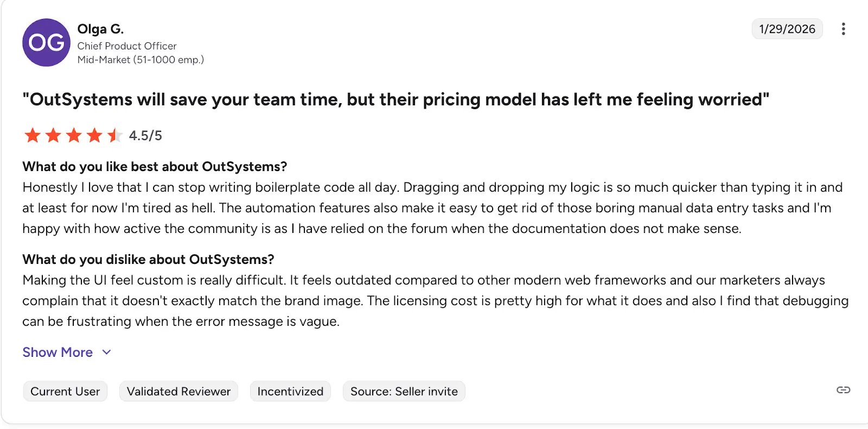Open the review title about pricing model
This screenshot has width=868, height=429.
(395, 99)
